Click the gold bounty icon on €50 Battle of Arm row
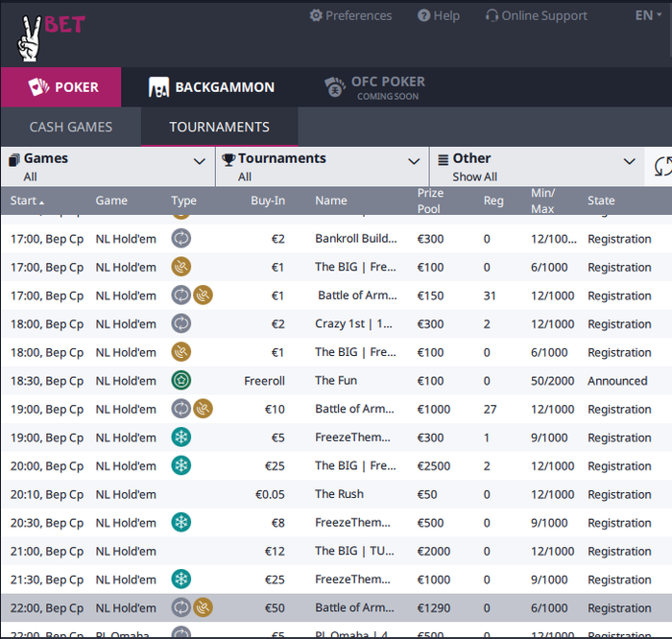672x639 pixels. coord(203,607)
